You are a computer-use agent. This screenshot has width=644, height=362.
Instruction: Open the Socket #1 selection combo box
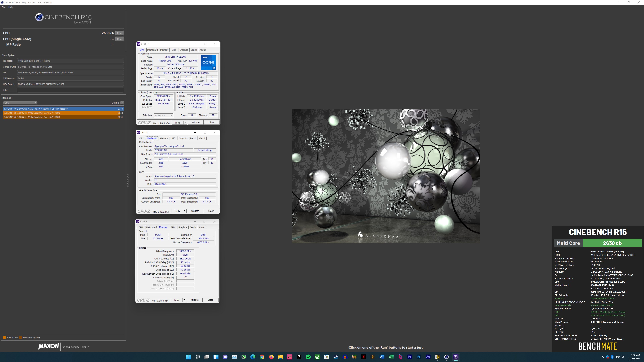(163, 115)
